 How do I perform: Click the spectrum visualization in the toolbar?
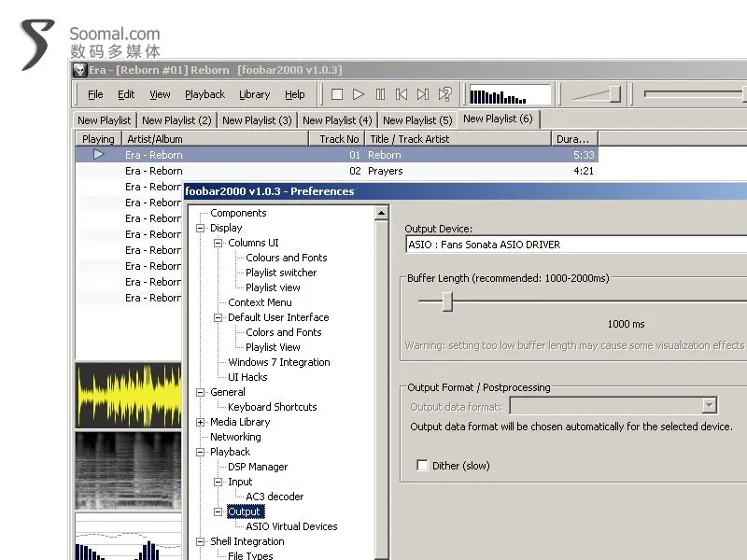point(509,94)
